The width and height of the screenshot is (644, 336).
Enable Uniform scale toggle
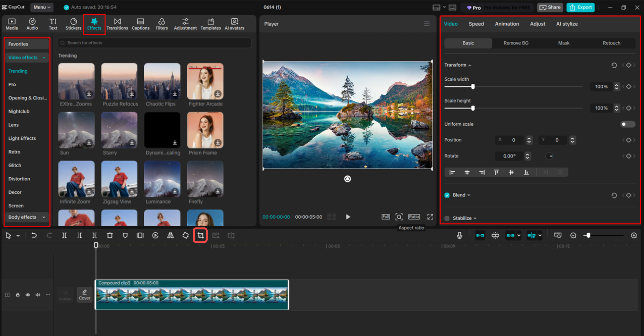tap(627, 124)
